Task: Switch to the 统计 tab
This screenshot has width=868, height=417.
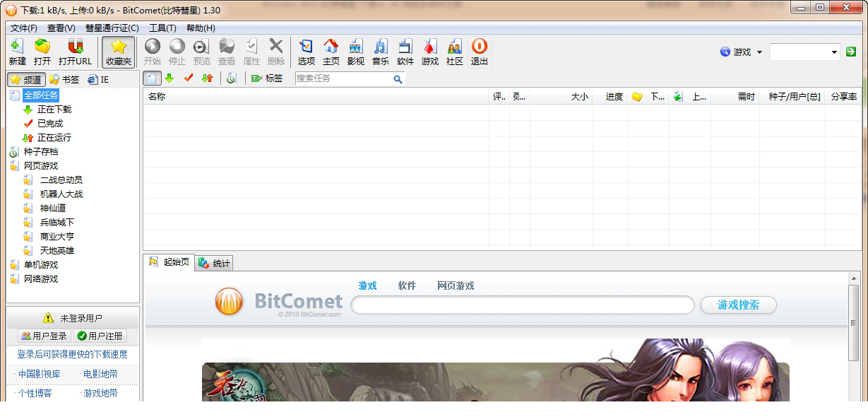Action: [214, 263]
